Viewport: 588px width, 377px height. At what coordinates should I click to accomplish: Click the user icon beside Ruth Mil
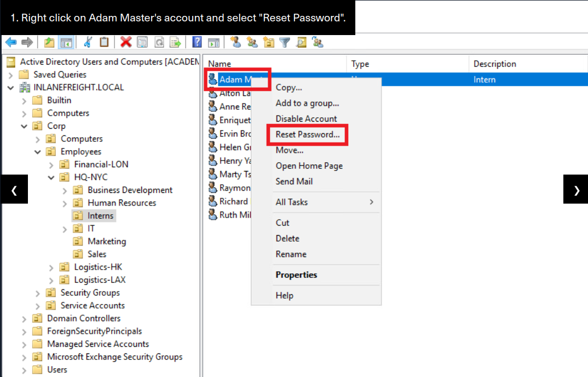pos(212,215)
